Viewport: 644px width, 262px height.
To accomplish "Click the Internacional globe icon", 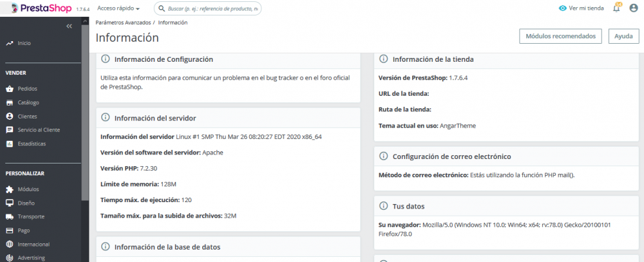I will point(10,245).
